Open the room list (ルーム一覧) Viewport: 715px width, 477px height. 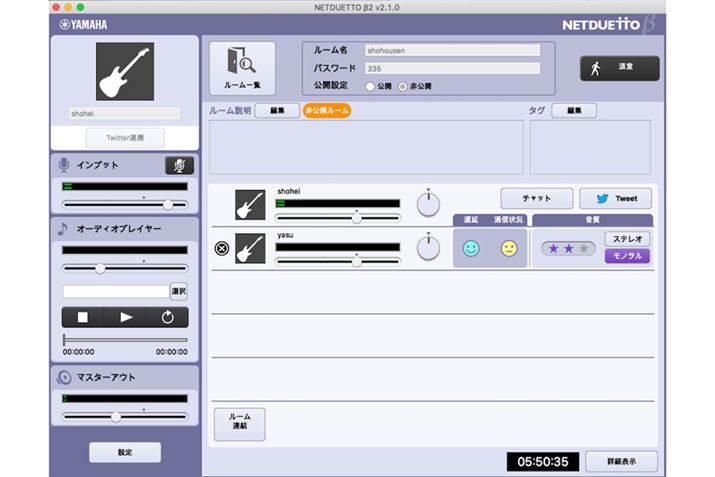[242, 68]
